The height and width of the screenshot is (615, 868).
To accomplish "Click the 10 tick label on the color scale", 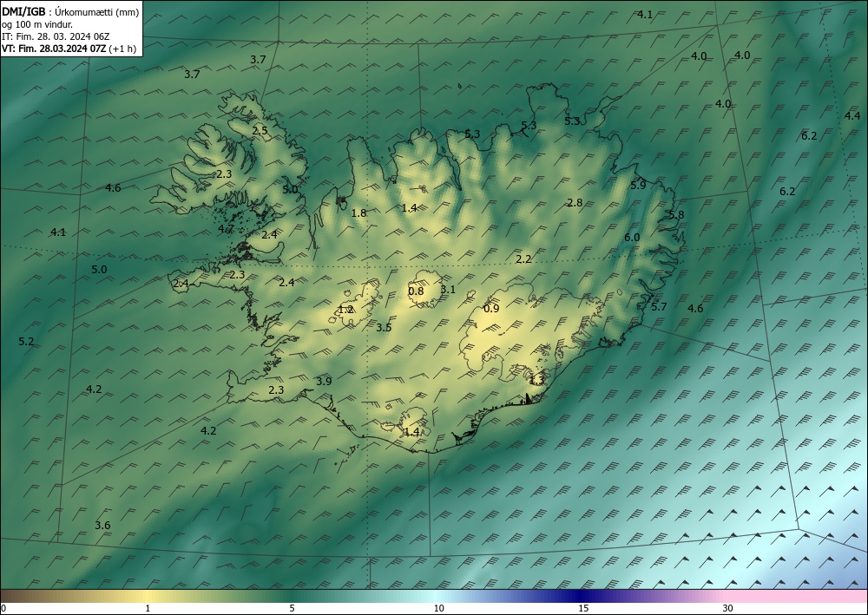I will 438,608.
